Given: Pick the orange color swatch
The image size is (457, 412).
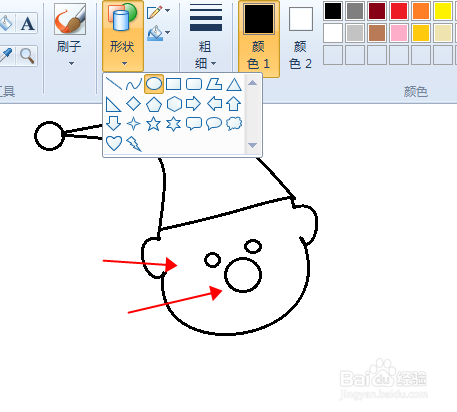Looking at the screenshot, I should (421, 11).
